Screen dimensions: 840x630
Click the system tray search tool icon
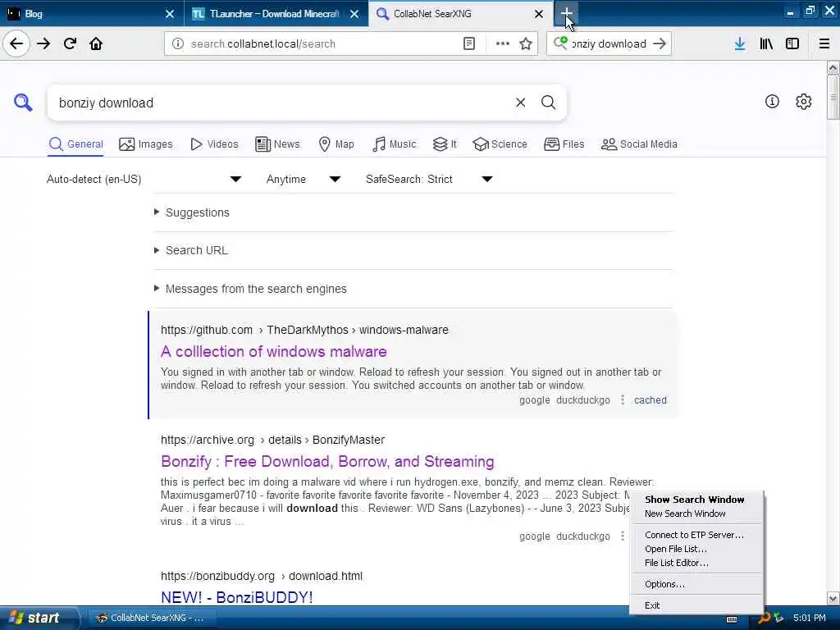[765, 618]
